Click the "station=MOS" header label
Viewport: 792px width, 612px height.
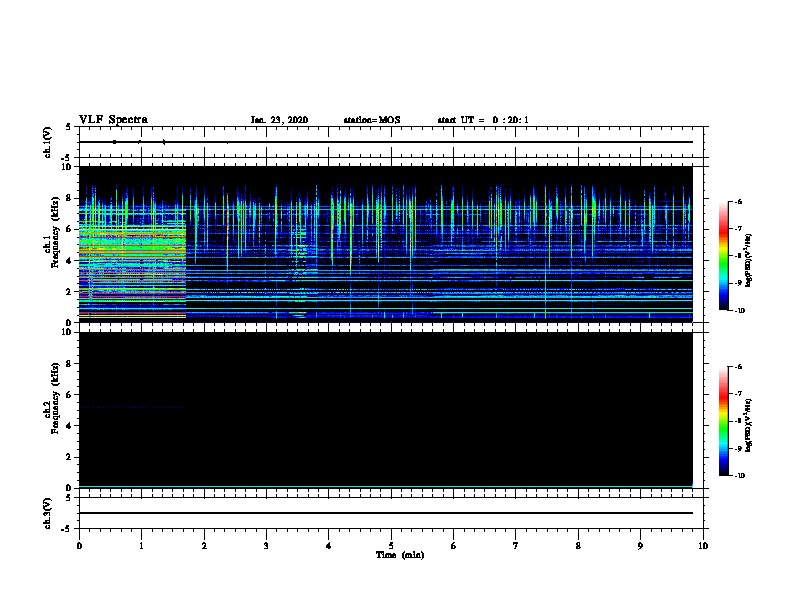point(372,120)
